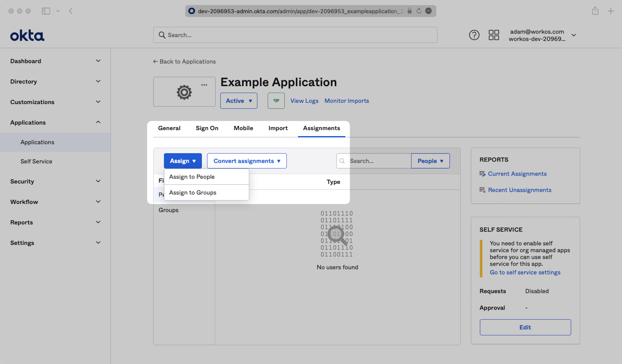622x364 pixels.
Task: Click the handshake provisioning icon button
Action: coord(276,101)
